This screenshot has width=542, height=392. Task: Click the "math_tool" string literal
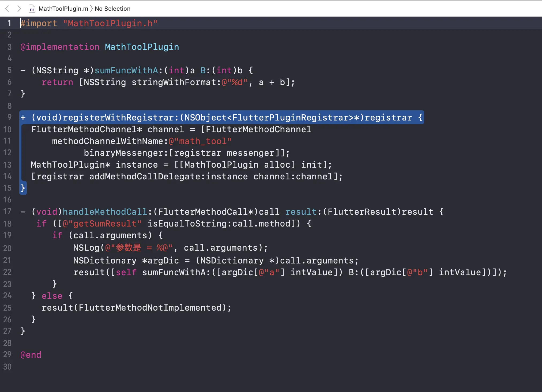coord(200,141)
